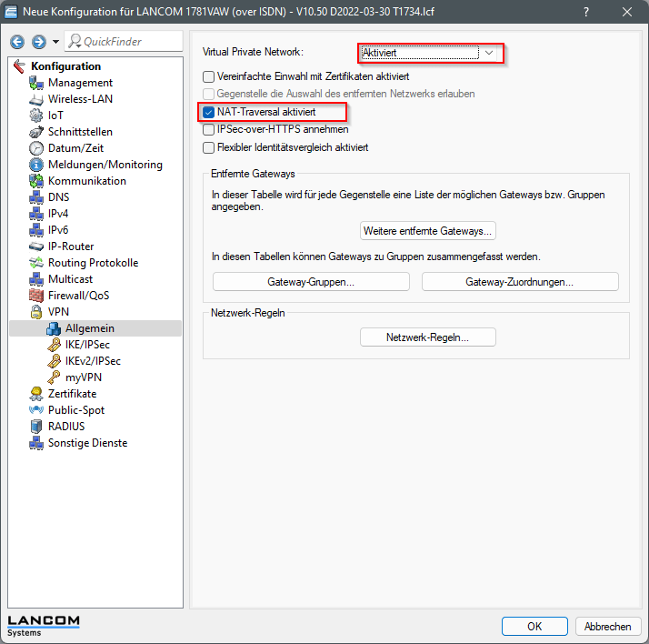Viewport: 649px width, 644px height.
Task: Tick Flexibler Identitätsvergleich aktiviert checkbox
Action: pos(209,147)
